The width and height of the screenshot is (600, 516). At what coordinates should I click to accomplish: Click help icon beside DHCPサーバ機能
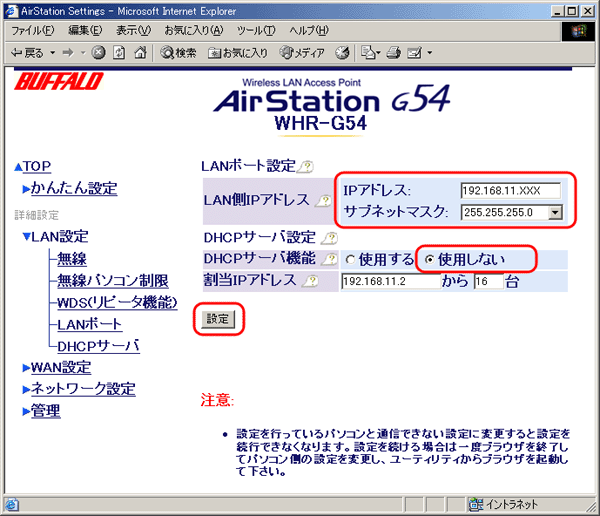point(329,260)
